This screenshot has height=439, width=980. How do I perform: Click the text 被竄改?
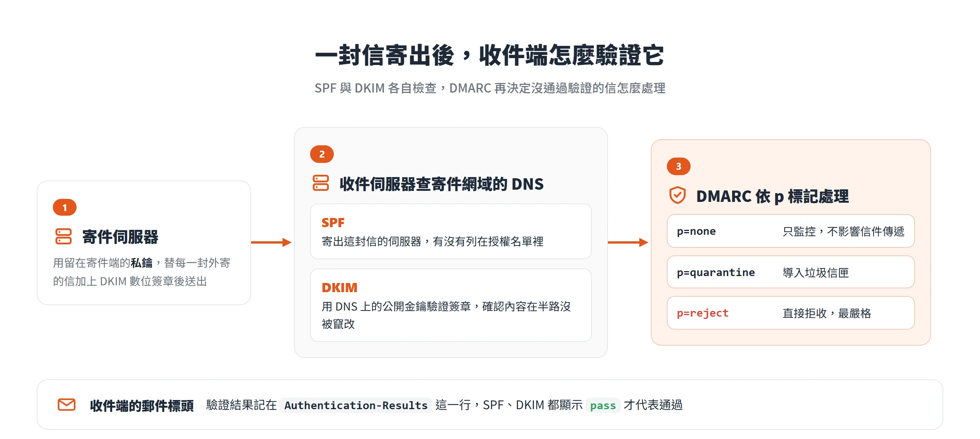click(338, 324)
